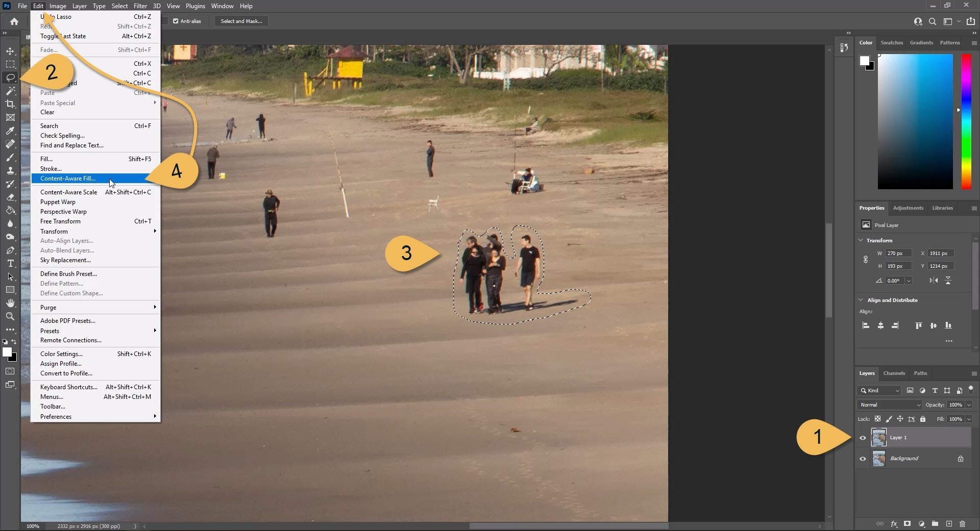The height and width of the screenshot is (531, 980).
Task: Select the Path Selection tool
Action: [10, 276]
